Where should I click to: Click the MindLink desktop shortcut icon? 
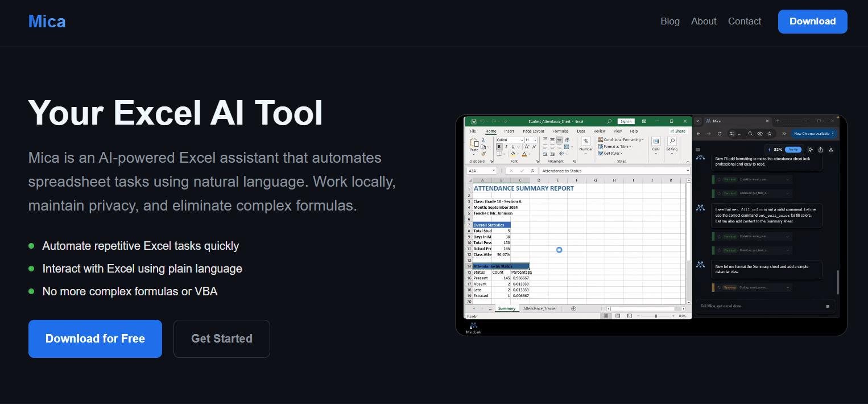point(473,327)
